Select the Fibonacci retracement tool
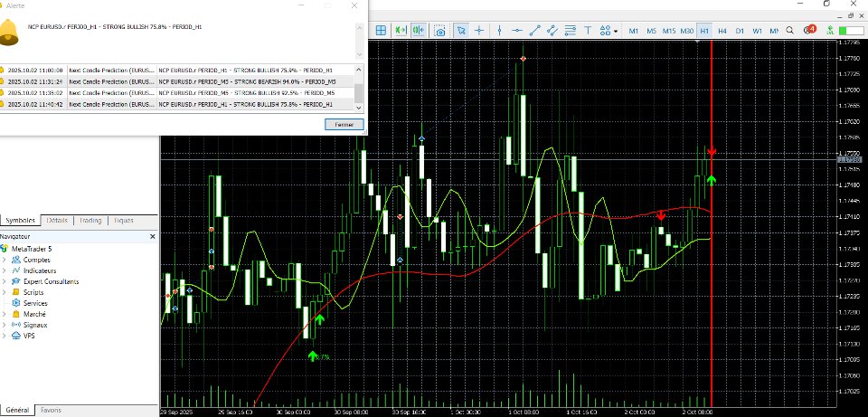Screen dimensions: 868x417 (571, 31)
